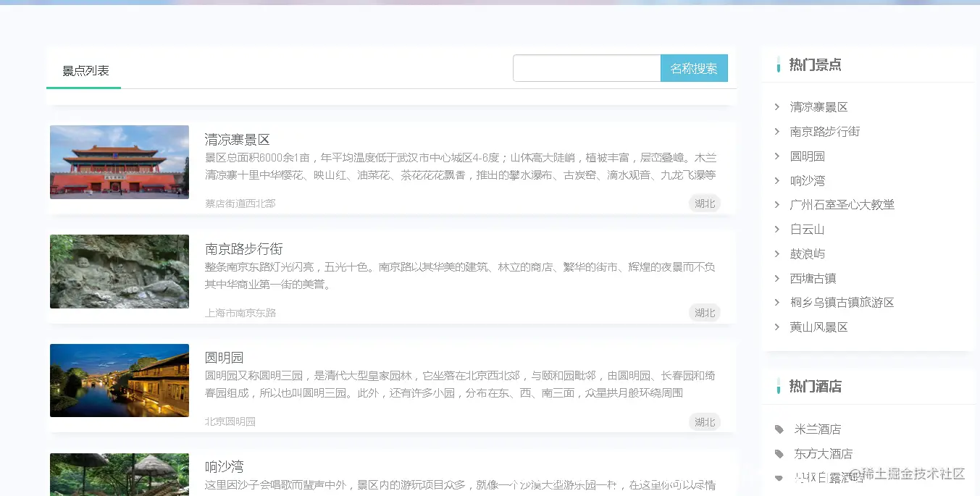Open 西塘古镇 in the 热门景点 sidebar

813,279
